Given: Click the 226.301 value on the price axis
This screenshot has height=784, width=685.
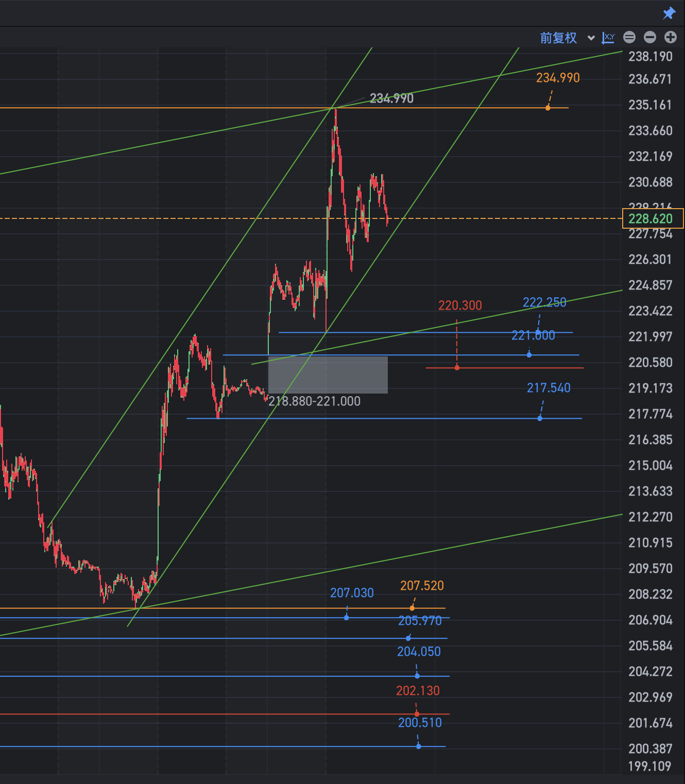Looking at the screenshot, I should coord(650,260).
